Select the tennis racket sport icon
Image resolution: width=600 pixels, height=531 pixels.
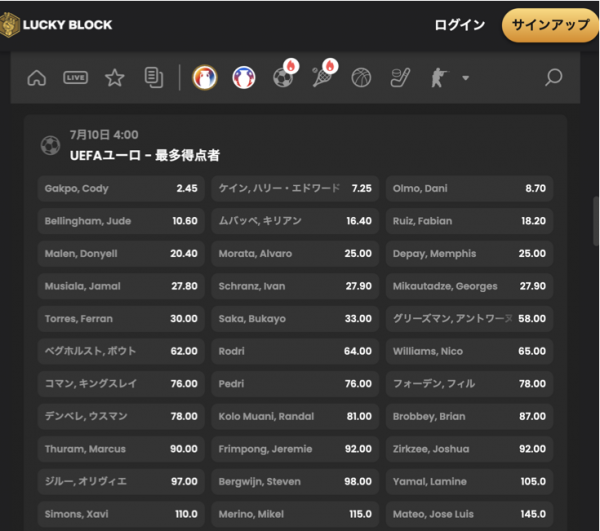coord(323,78)
